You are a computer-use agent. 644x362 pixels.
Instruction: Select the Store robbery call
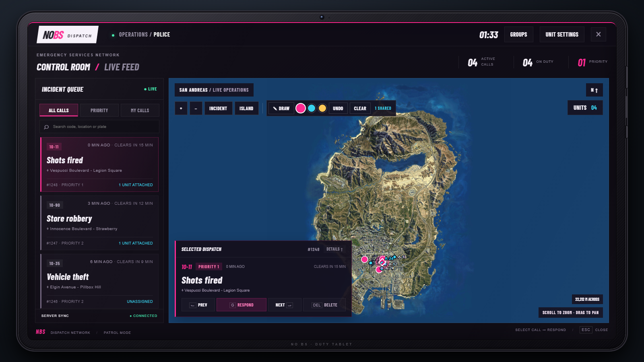point(99,223)
